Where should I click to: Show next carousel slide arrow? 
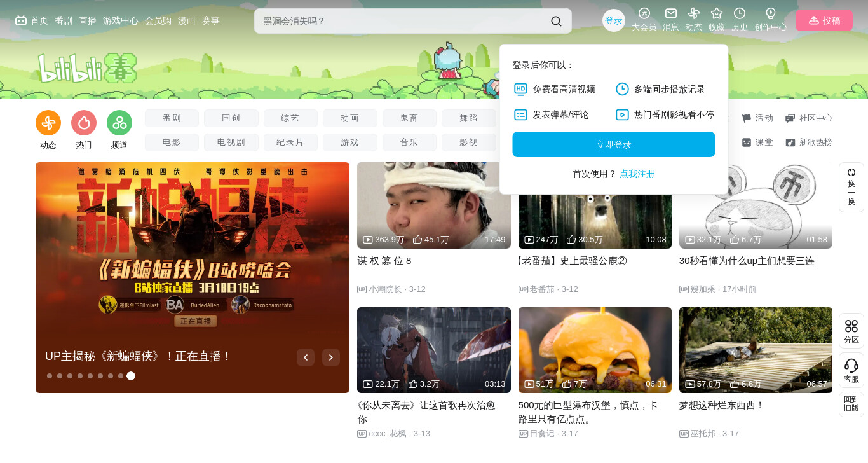pos(331,357)
